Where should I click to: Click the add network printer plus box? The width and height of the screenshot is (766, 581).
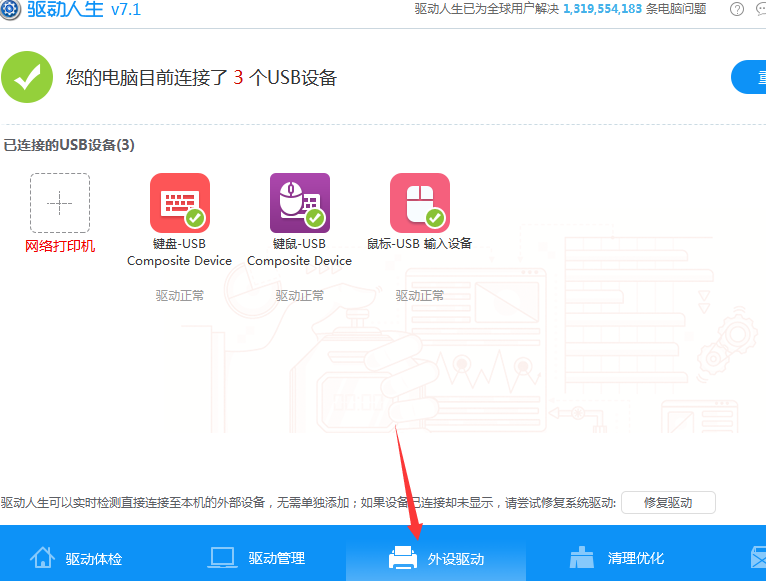coord(60,203)
